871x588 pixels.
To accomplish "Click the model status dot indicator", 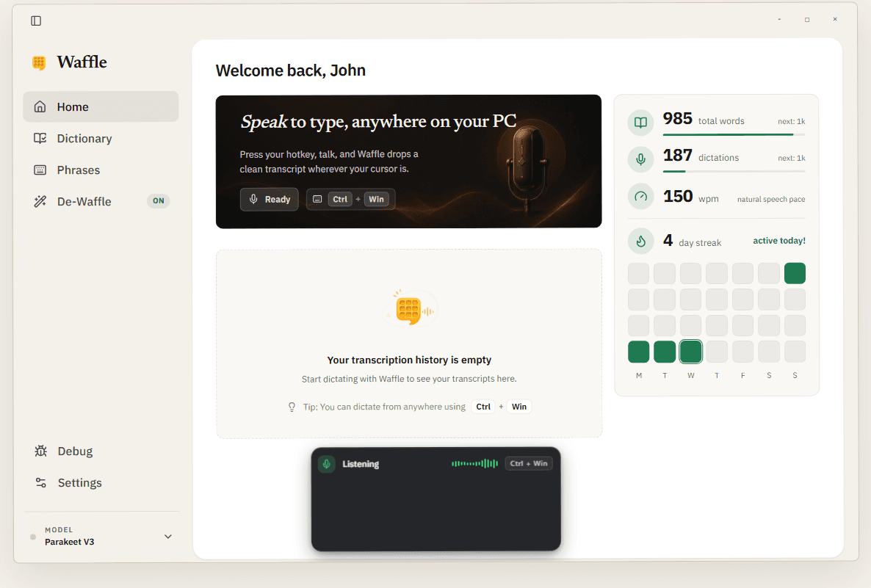I will pos(33,537).
